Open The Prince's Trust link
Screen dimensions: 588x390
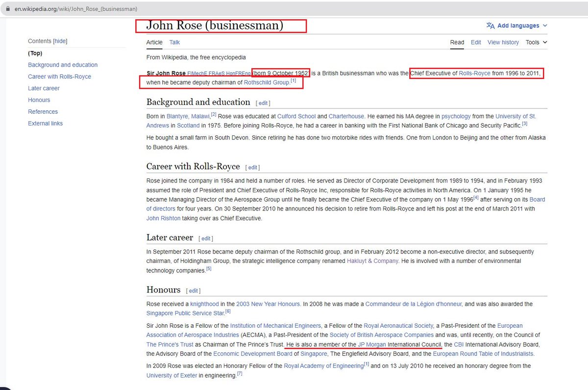tap(170, 344)
